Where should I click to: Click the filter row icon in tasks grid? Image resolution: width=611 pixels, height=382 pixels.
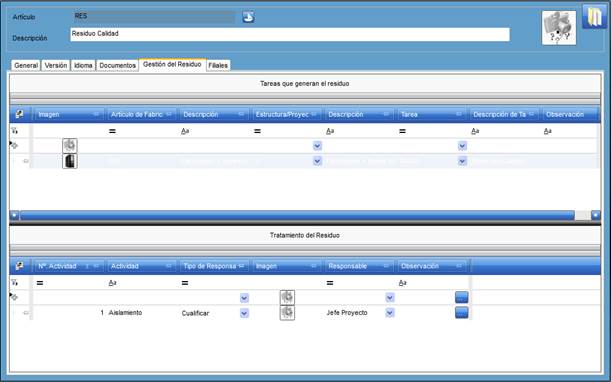(x=14, y=131)
